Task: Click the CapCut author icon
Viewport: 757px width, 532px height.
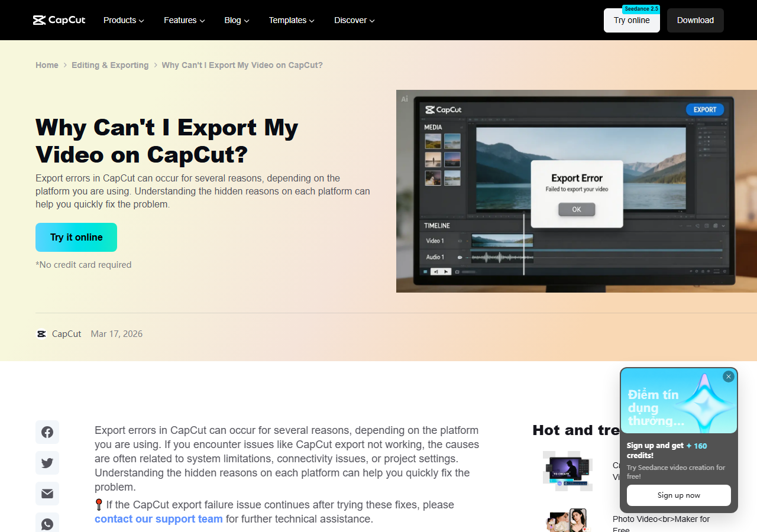Action: click(41, 334)
